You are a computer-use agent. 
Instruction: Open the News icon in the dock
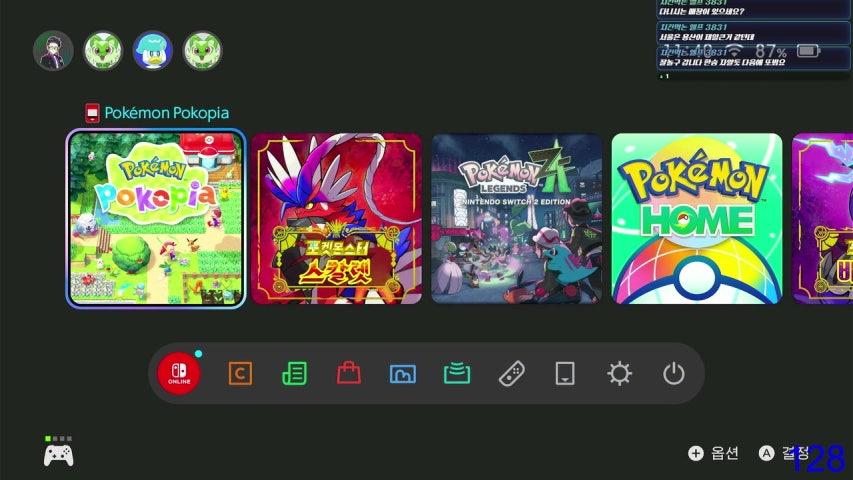294,373
